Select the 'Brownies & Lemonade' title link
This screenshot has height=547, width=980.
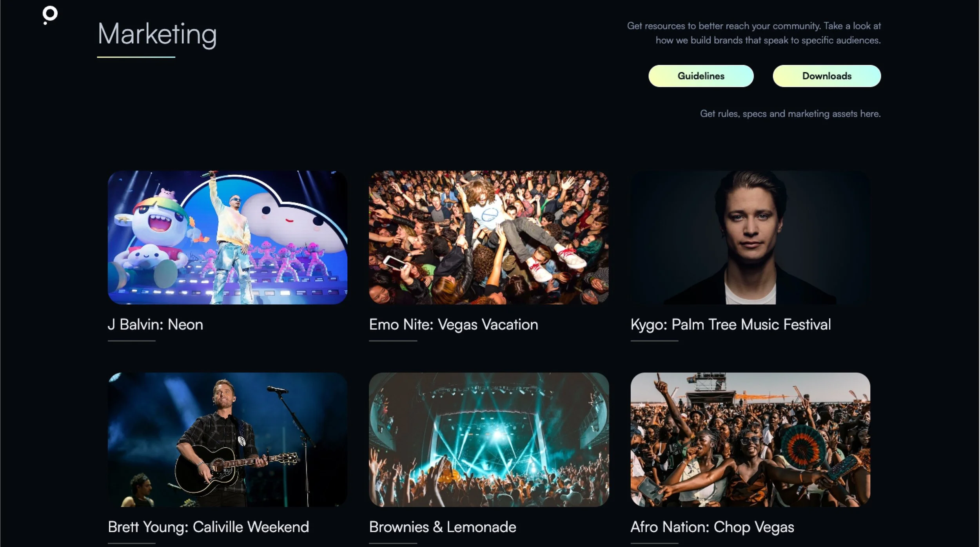click(x=443, y=527)
